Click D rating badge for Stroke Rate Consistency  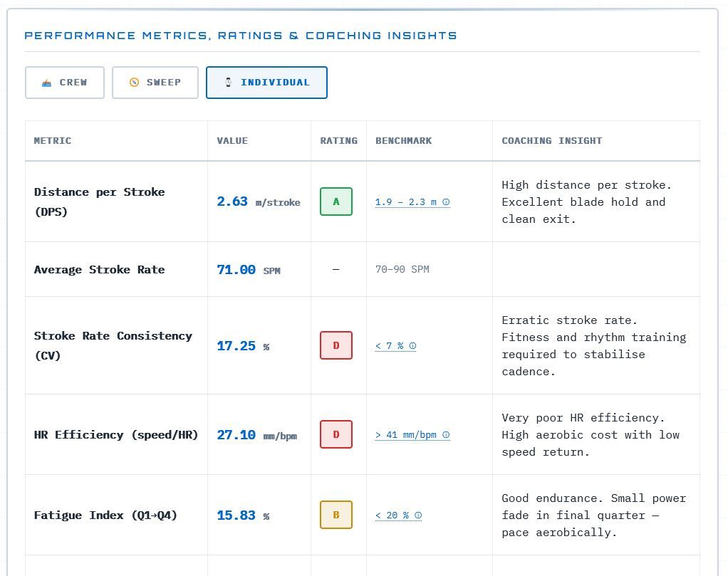tap(336, 345)
